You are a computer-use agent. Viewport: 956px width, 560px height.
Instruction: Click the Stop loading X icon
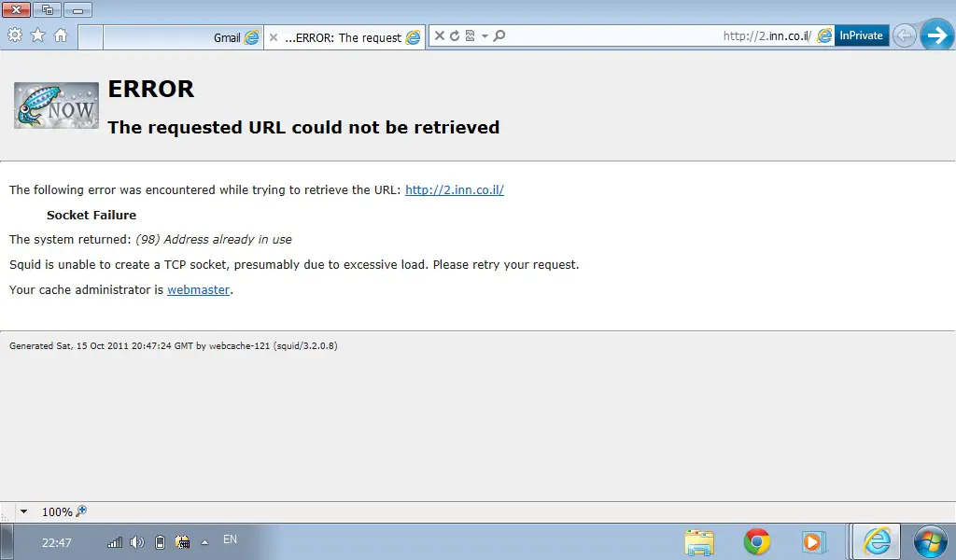(439, 36)
